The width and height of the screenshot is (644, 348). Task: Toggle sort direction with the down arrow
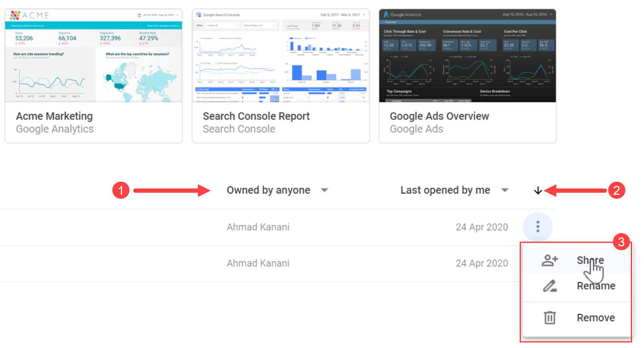pyautogui.click(x=538, y=191)
